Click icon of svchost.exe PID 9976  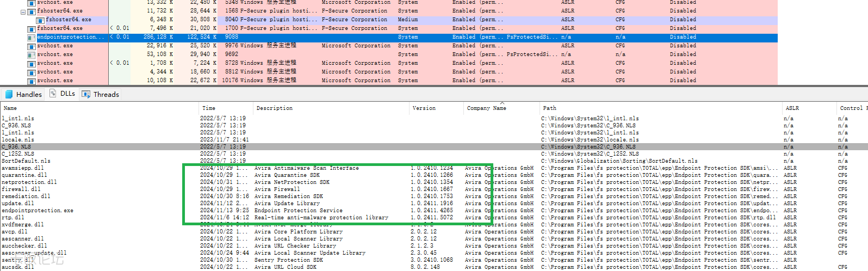(x=32, y=46)
